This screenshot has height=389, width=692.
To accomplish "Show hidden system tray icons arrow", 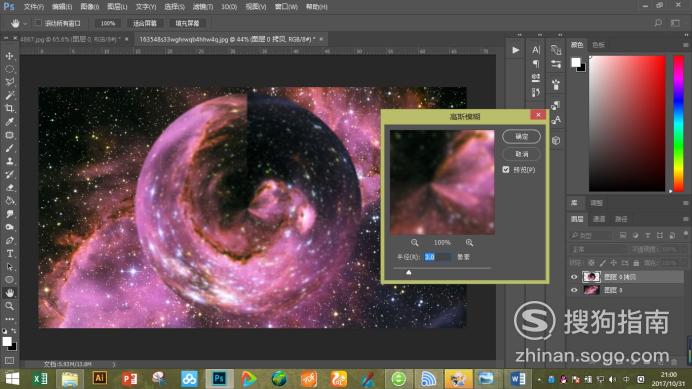I will tap(539, 379).
